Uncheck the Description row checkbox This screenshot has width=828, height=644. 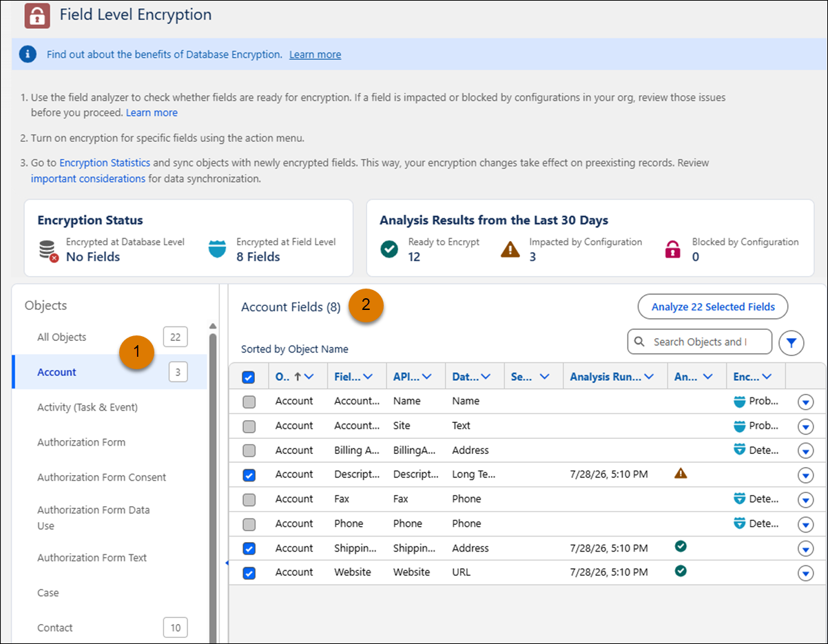pos(249,475)
